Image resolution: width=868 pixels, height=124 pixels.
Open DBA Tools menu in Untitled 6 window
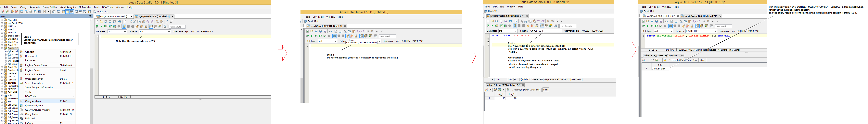[318, 17]
